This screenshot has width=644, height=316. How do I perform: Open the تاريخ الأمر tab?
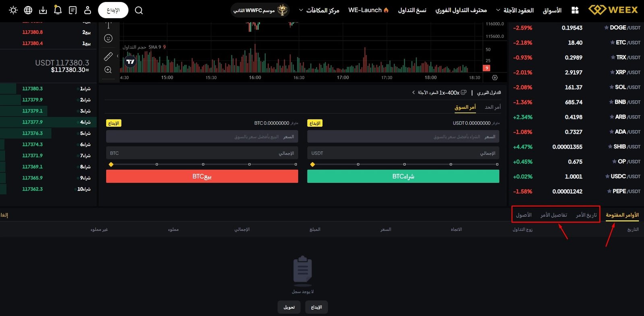pos(586,215)
